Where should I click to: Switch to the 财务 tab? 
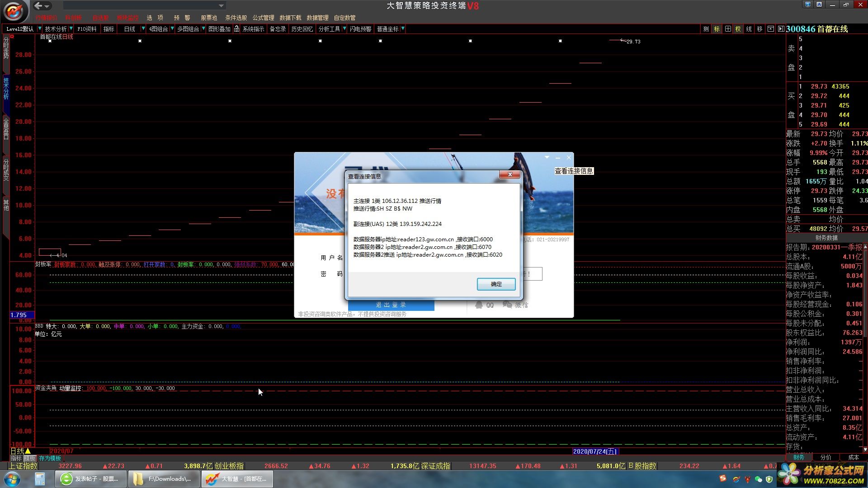(799, 457)
